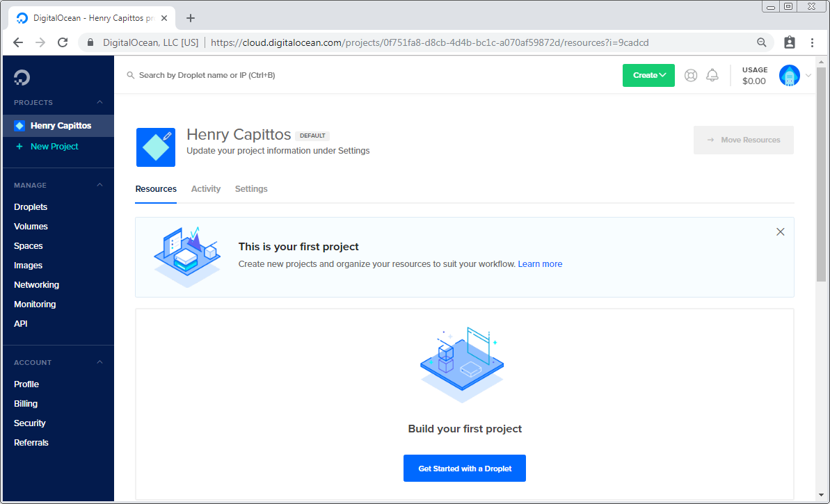The width and height of the screenshot is (830, 504).
Task: Click the page vertical scrollbar
Action: pos(821,174)
